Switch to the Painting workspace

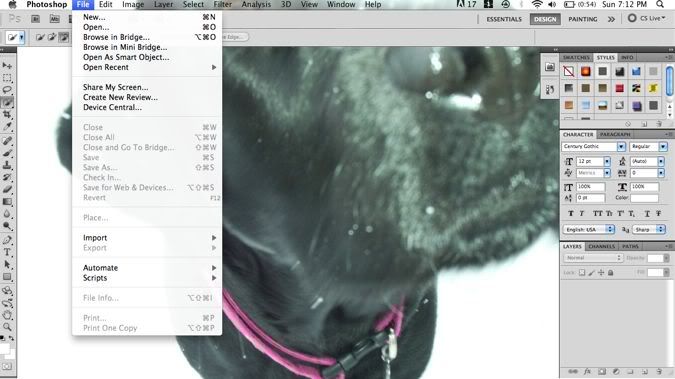pyautogui.click(x=582, y=19)
